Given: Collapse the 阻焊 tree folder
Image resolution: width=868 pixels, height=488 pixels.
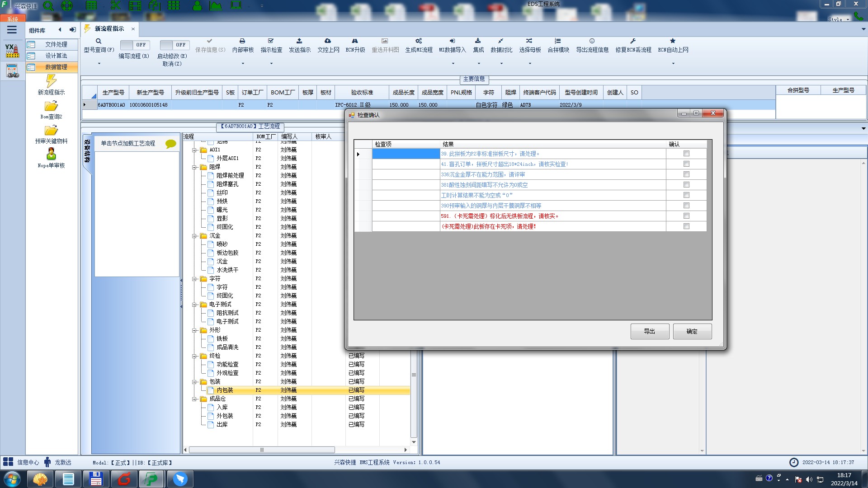Looking at the screenshot, I should tap(195, 167).
